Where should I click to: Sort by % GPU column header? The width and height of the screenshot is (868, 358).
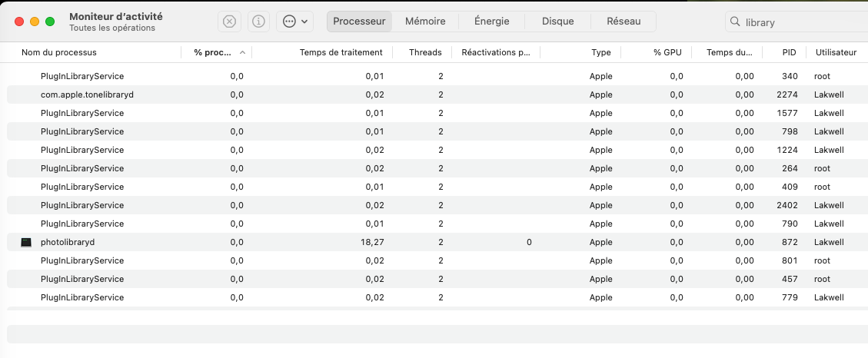(667, 53)
